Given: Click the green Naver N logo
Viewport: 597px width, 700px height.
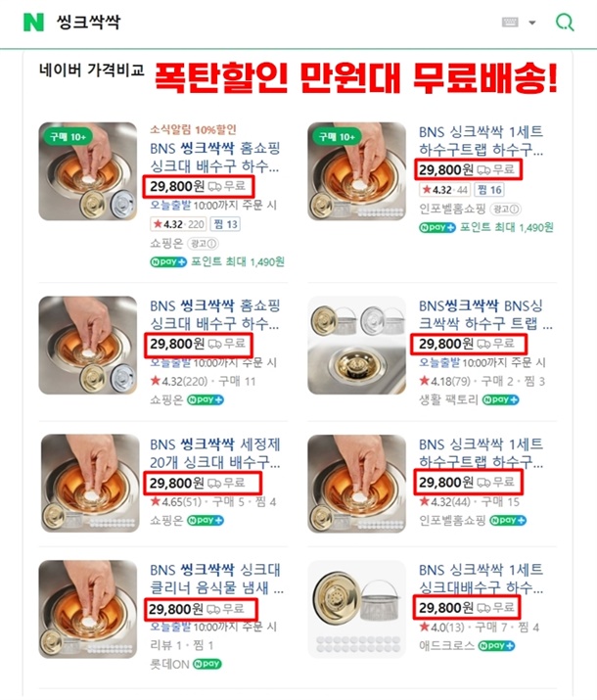Looking at the screenshot, I should 33,22.
